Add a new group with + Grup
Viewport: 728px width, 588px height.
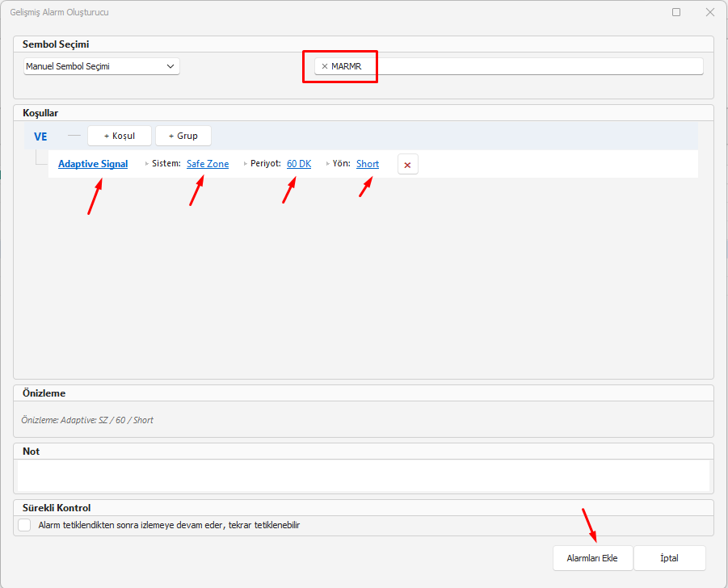pos(183,136)
